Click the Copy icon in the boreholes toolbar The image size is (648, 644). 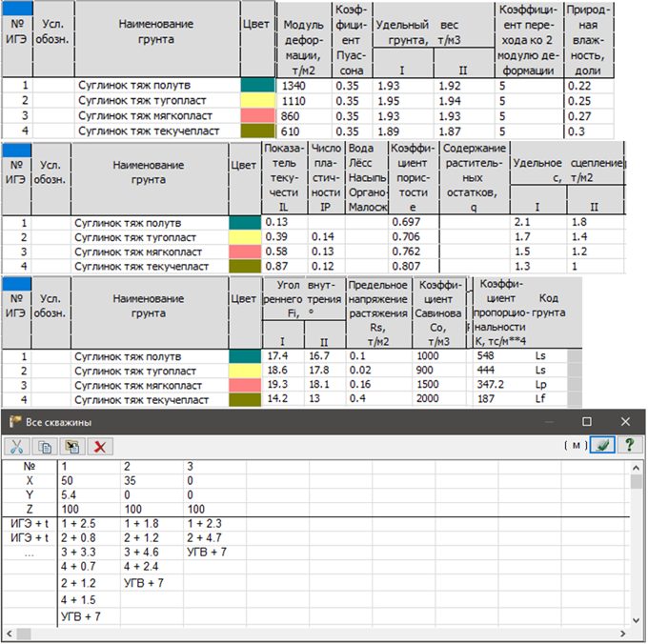(45, 446)
